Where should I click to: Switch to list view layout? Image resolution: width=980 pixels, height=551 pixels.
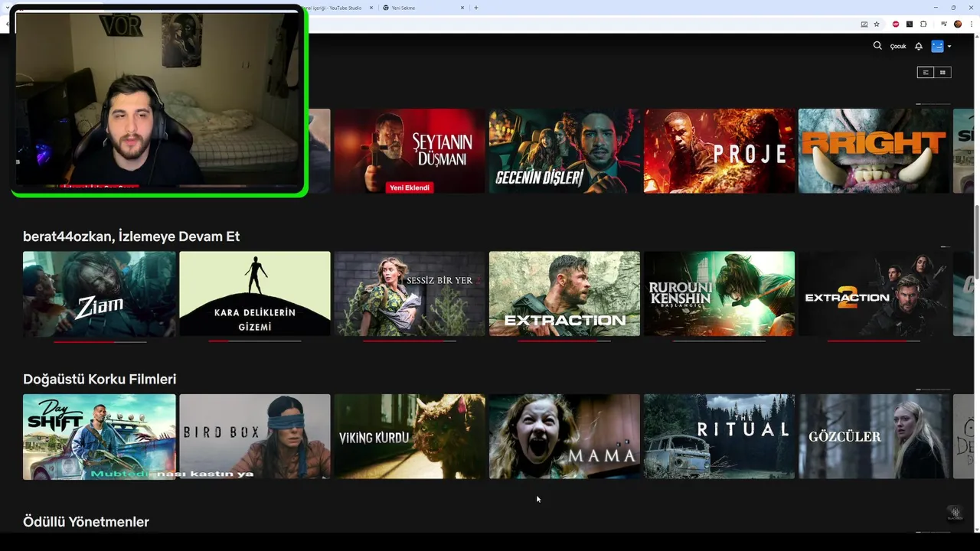(926, 72)
